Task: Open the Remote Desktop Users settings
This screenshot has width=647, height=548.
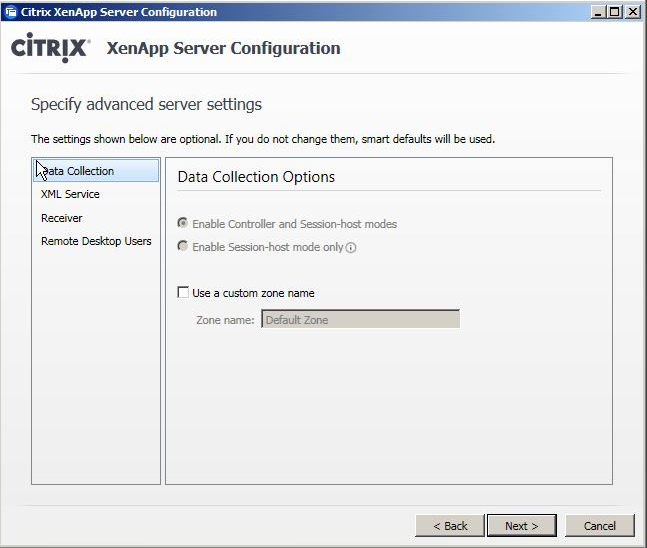Action: (96, 241)
